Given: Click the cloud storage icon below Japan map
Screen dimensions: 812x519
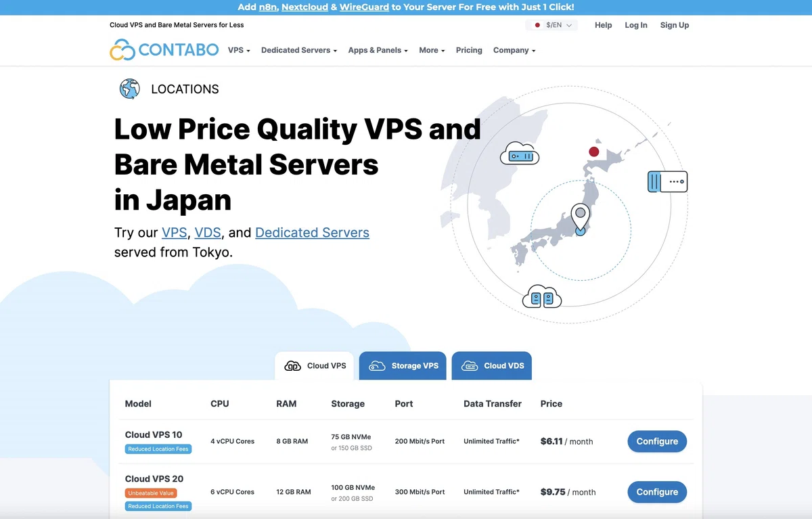Looking at the screenshot, I should tap(542, 296).
